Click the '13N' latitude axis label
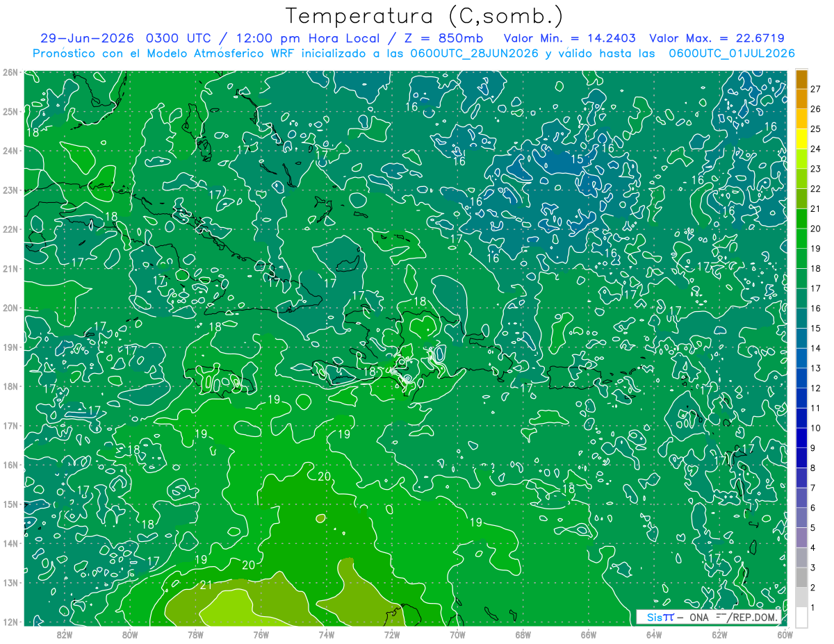This screenshot has width=834, height=644. coord(10,582)
